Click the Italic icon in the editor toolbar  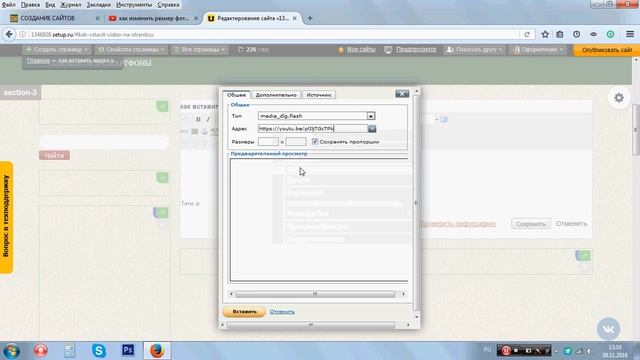[208, 119]
